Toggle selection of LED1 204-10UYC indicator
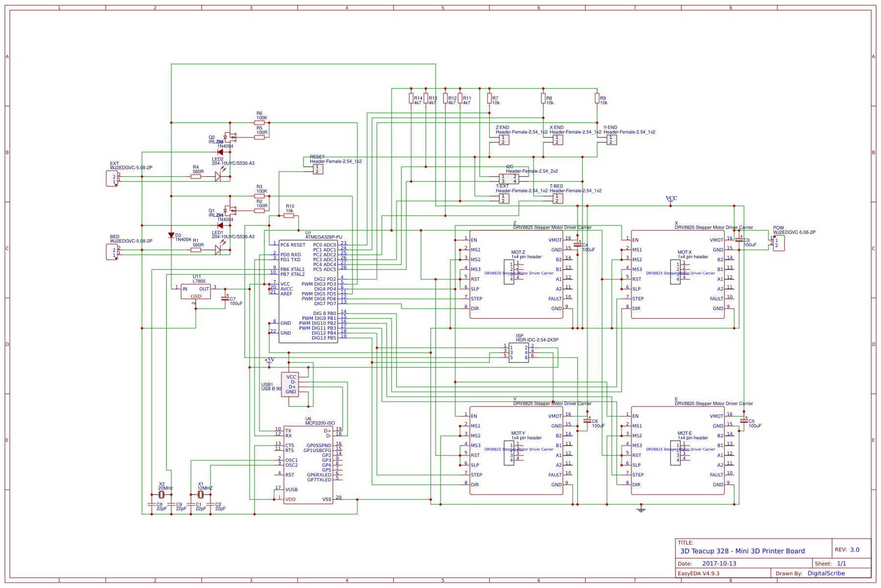The width and height of the screenshot is (881, 588). [217, 249]
